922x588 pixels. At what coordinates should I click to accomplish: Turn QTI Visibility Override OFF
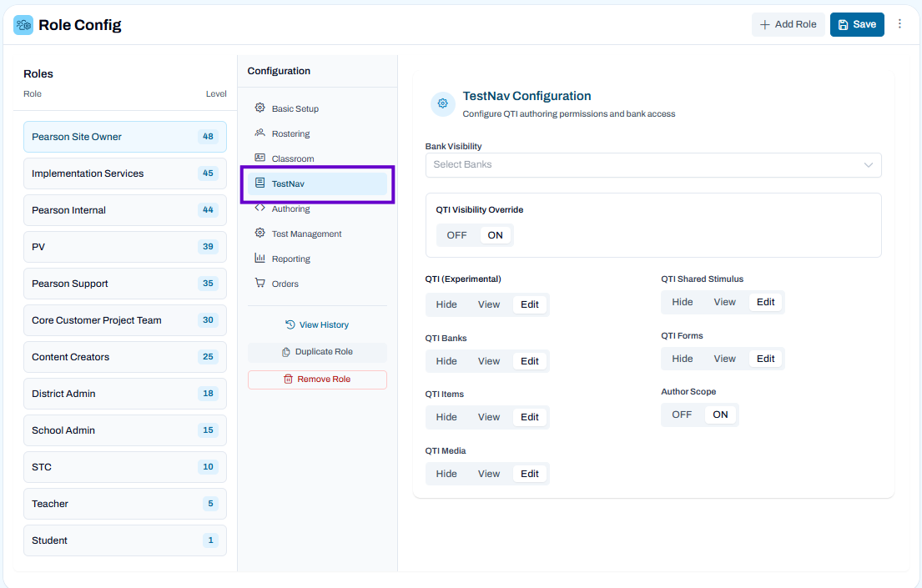click(x=456, y=235)
